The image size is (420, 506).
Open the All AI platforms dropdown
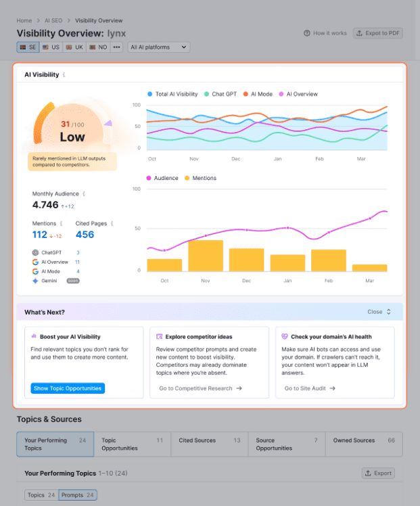point(159,47)
